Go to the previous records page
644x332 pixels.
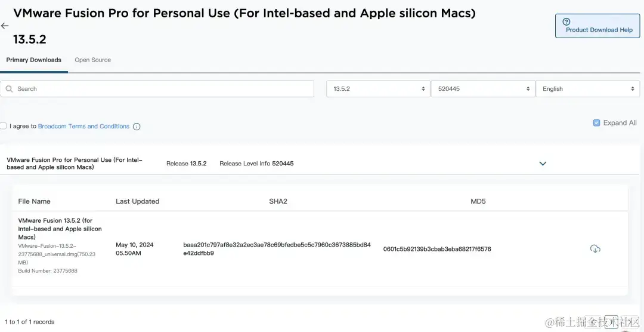pos(594,322)
